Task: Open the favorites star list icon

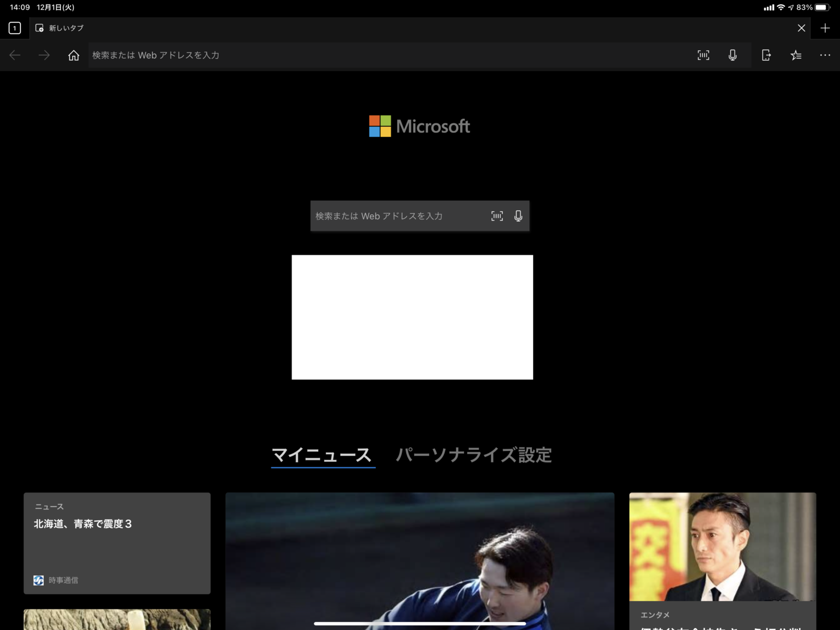Action: pos(796,55)
